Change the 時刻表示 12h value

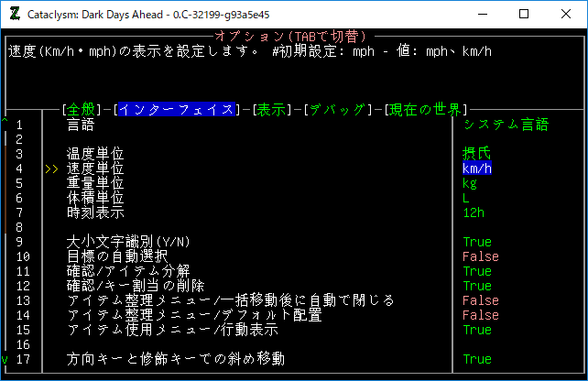pos(474,212)
